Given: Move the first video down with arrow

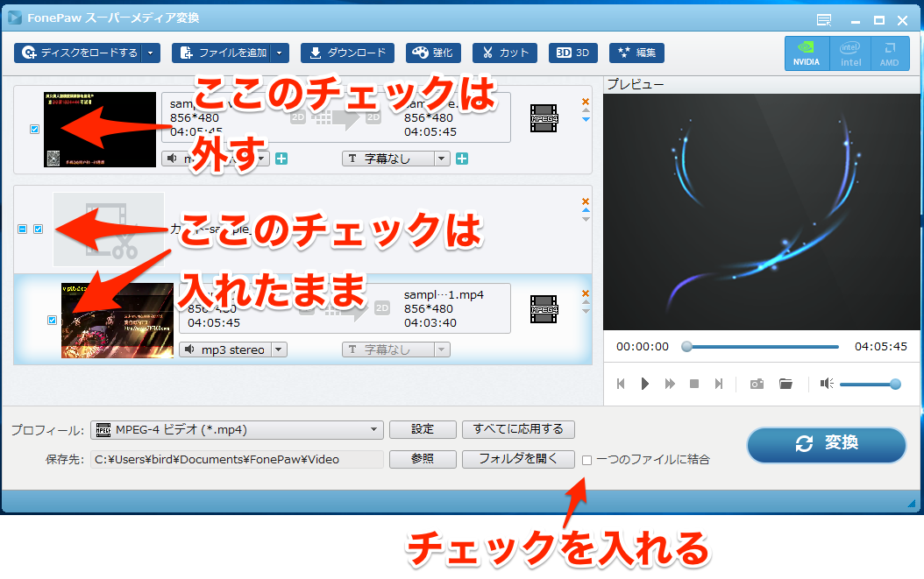Looking at the screenshot, I should (585, 119).
